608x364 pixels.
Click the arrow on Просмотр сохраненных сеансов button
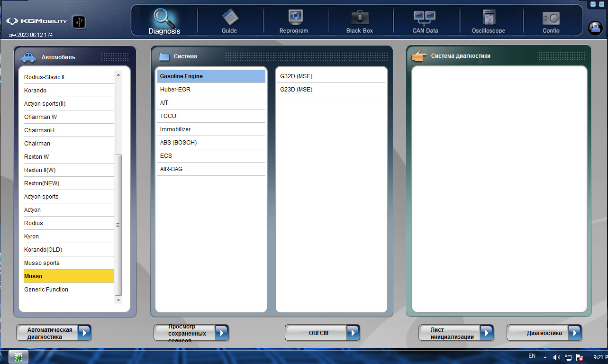tap(221, 333)
